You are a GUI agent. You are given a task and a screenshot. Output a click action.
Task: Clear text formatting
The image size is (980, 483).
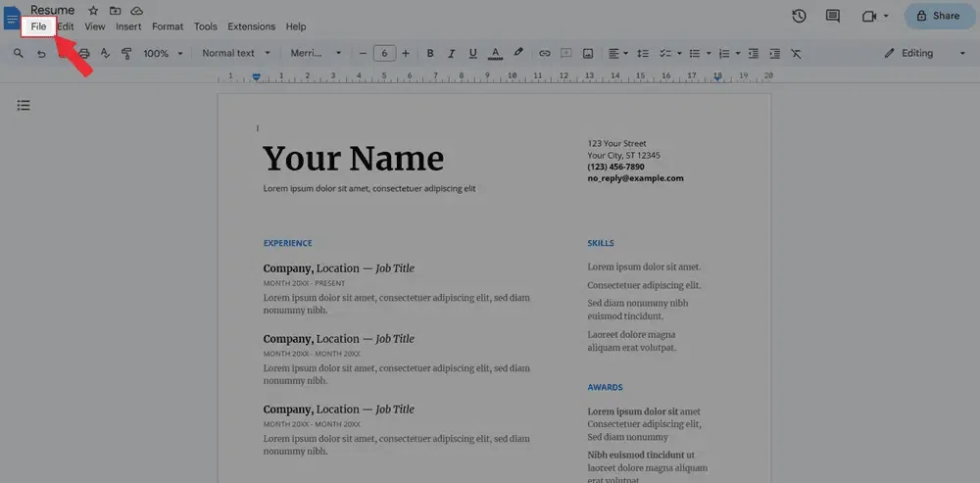point(796,54)
